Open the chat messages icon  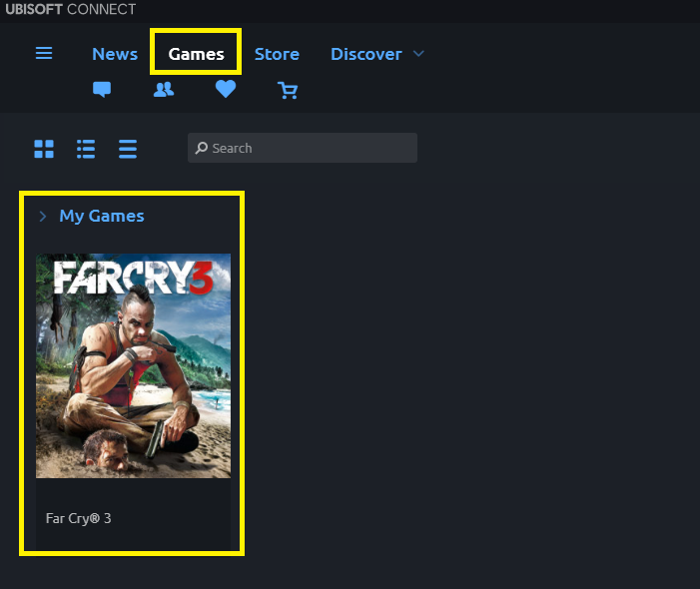click(x=102, y=89)
